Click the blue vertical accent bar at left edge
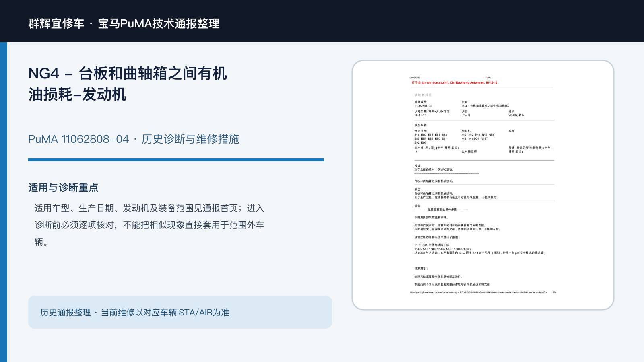The width and height of the screenshot is (644, 362). pos(4,202)
